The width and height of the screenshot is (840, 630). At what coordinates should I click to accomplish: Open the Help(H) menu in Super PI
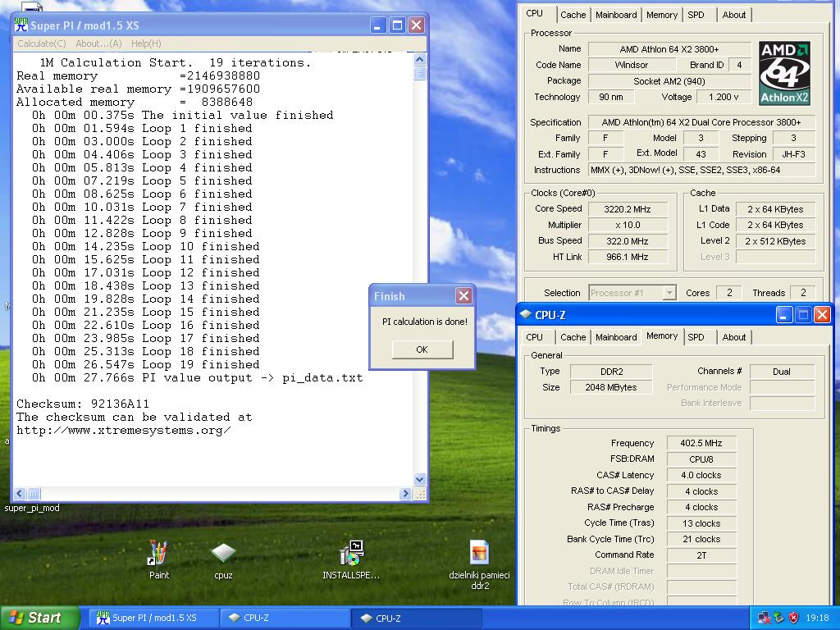[146, 43]
